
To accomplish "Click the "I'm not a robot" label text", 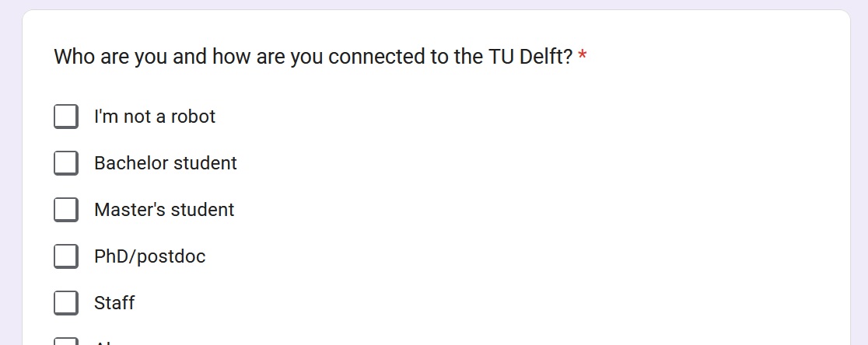I will pyautogui.click(x=155, y=117).
